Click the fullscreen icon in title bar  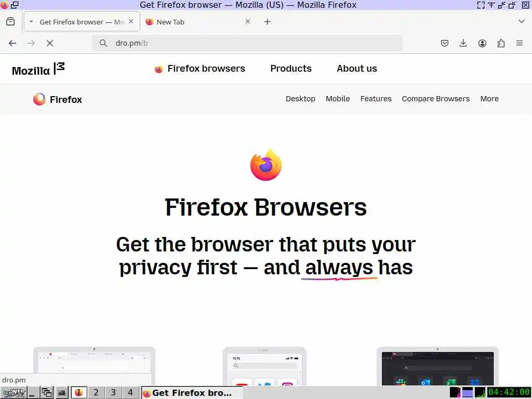click(481, 5)
